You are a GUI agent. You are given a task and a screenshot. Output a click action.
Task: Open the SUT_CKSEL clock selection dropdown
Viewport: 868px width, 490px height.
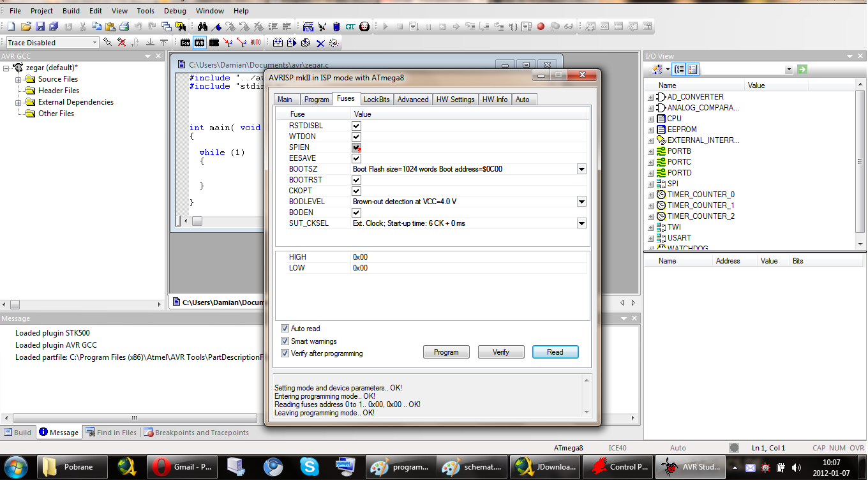click(581, 223)
